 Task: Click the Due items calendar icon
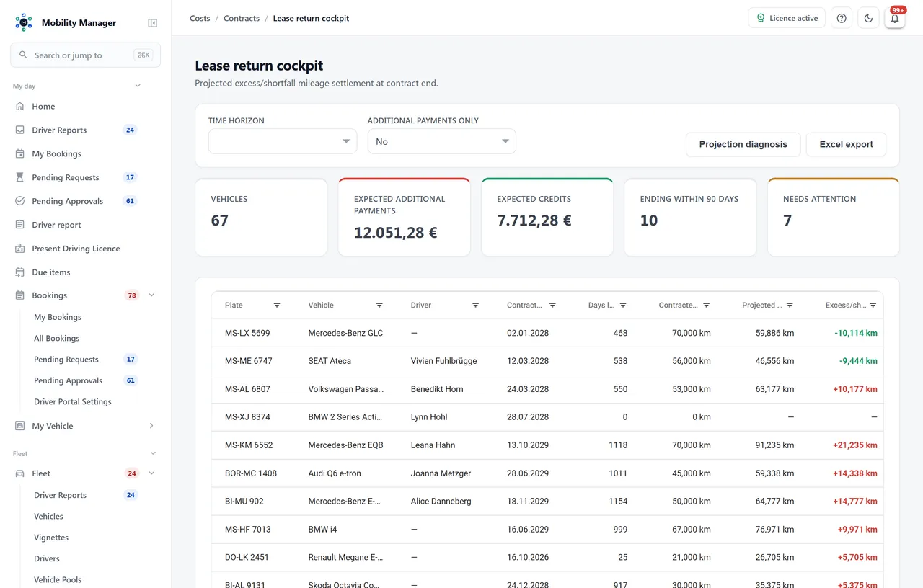(x=19, y=272)
